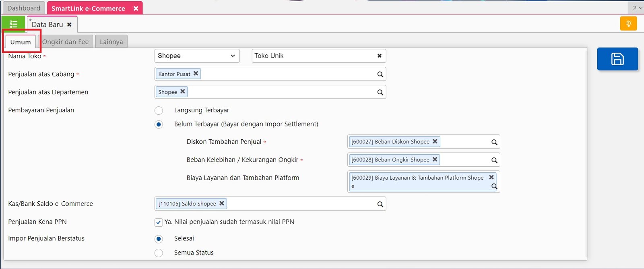This screenshot has height=269, width=644.
Task: Close the SmartLink e-Commerce tab
Action: pyautogui.click(x=136, y=8)
